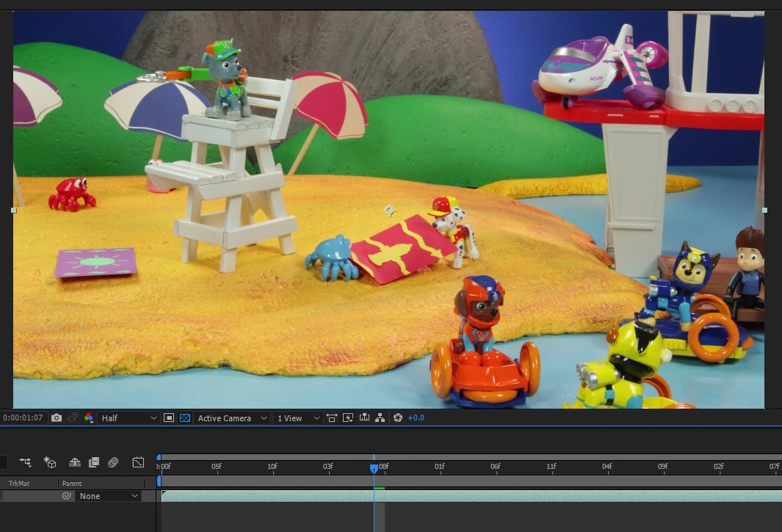Toggle Hide Shy Layers icon

point(75,462)
